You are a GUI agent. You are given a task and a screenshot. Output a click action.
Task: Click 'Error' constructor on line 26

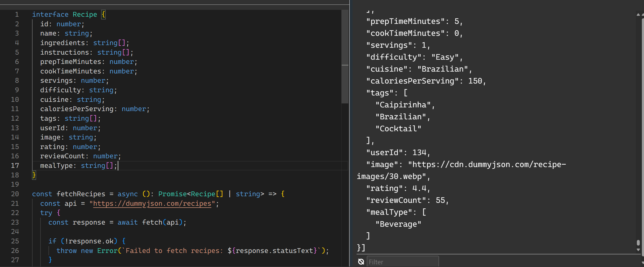pyautogui.click(x=107, y=251)
